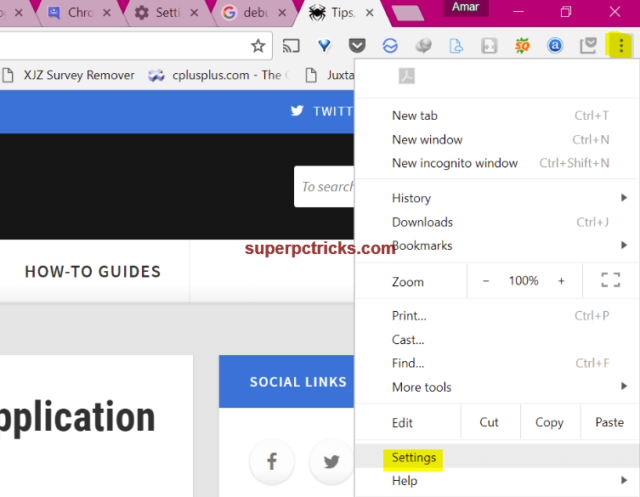Select Print... in the menu
Viewport: 640px width, 497px height.
tap(497, 315)
